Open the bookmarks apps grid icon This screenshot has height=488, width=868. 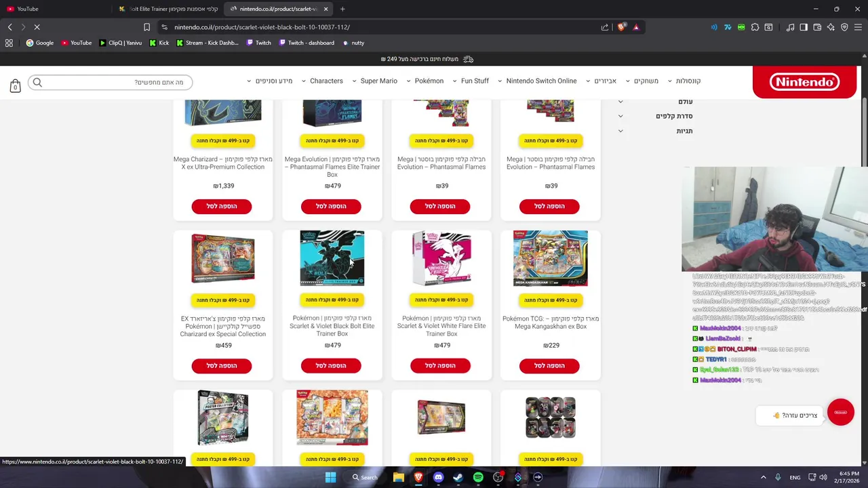point(9,43)
